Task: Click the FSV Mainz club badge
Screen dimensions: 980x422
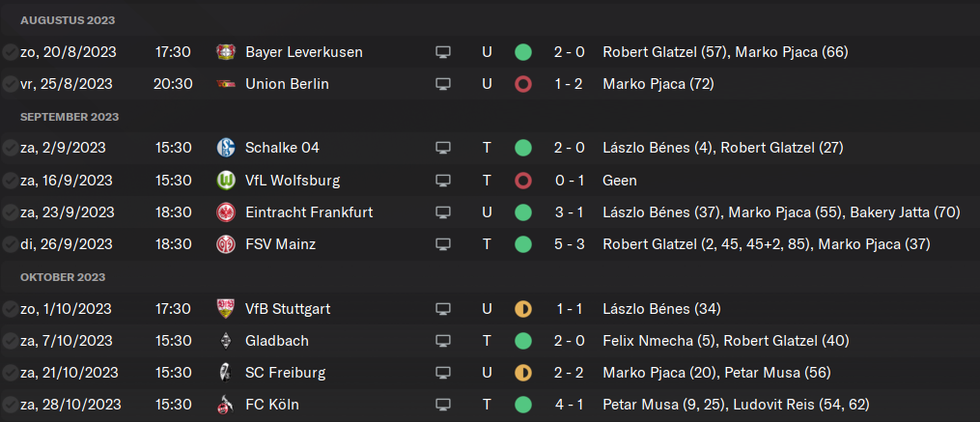Action: point(225,244)
